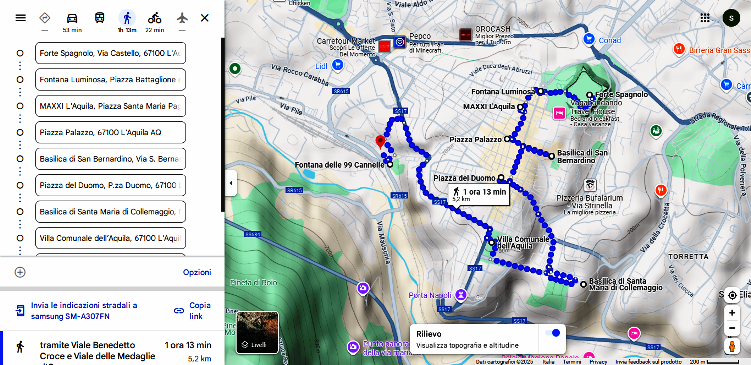Select the cycling travel mode
This screenshot has height=365, width=751.
tap(154, 18)
